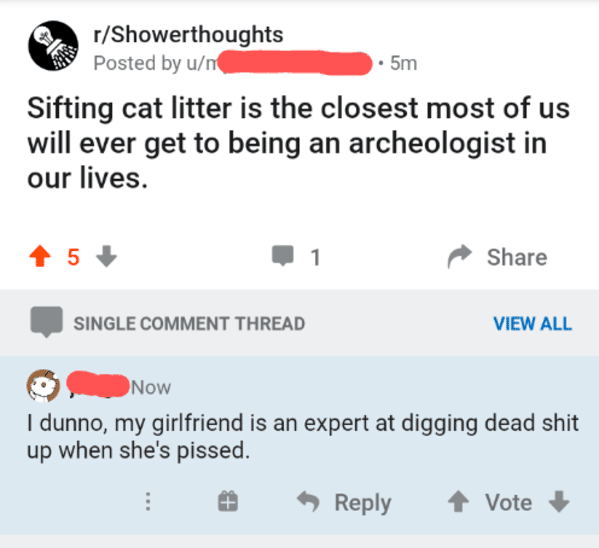Open comment options three-dot menu
The width and height of the screenshot is (599, 548).
tap(148, 501)
